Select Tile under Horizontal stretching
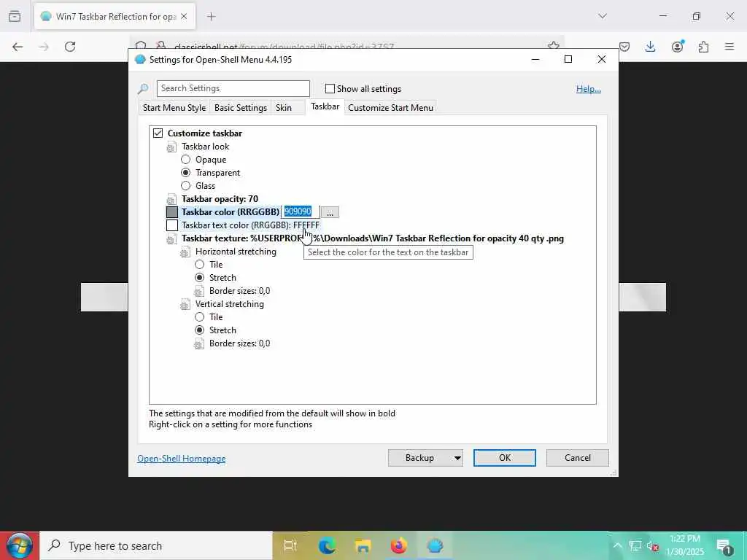Image resolution: width=747 pixels, height=560 pixels. click(x=200, y=264)
